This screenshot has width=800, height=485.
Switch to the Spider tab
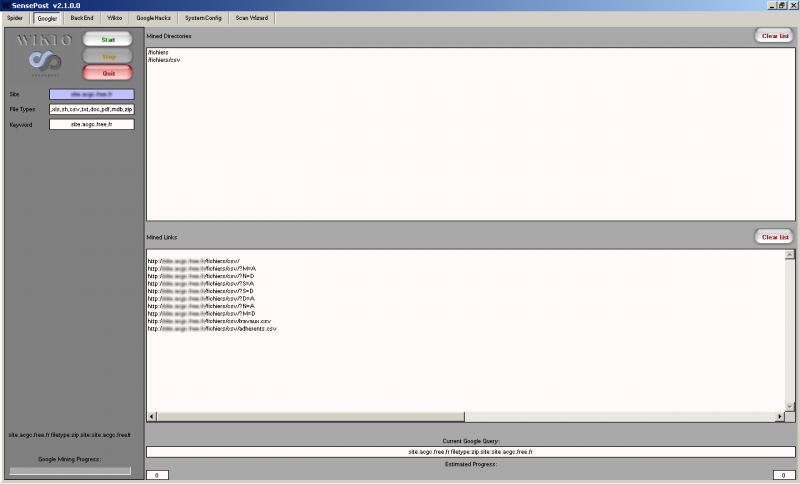click(x=15, y=18)
